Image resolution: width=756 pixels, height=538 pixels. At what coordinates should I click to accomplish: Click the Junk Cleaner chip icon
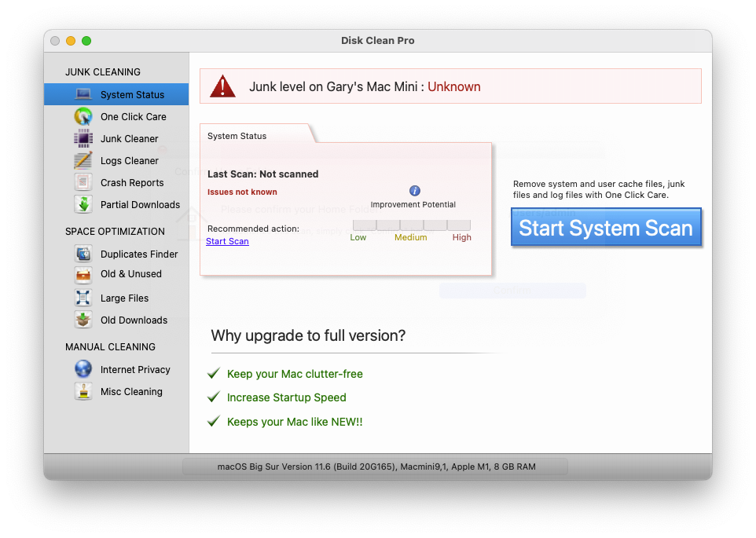click(83, 139)
